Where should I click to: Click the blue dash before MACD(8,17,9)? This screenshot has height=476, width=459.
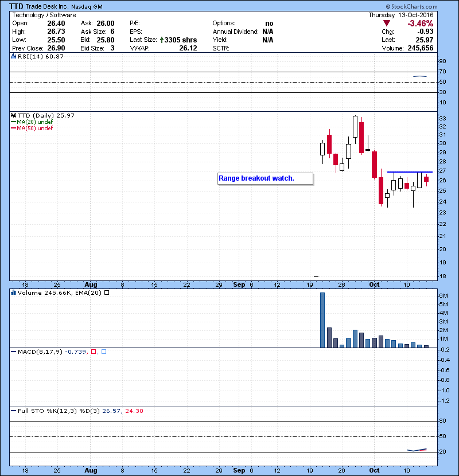point(13,352)
